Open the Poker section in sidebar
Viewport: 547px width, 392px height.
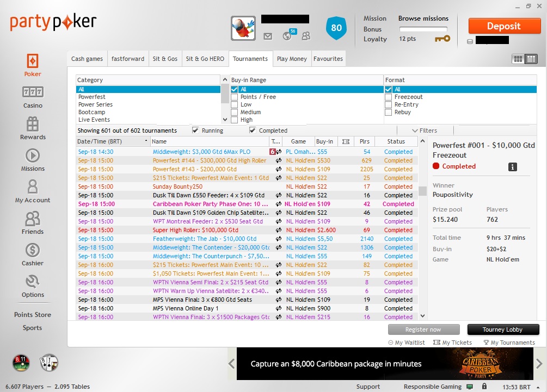pos(33,65)
